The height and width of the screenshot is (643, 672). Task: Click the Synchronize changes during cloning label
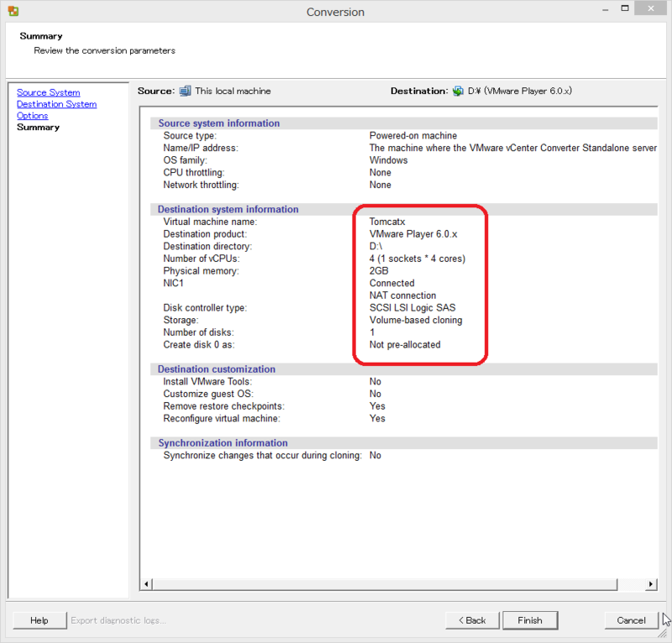pyautogui.click(x=263, y=455)
